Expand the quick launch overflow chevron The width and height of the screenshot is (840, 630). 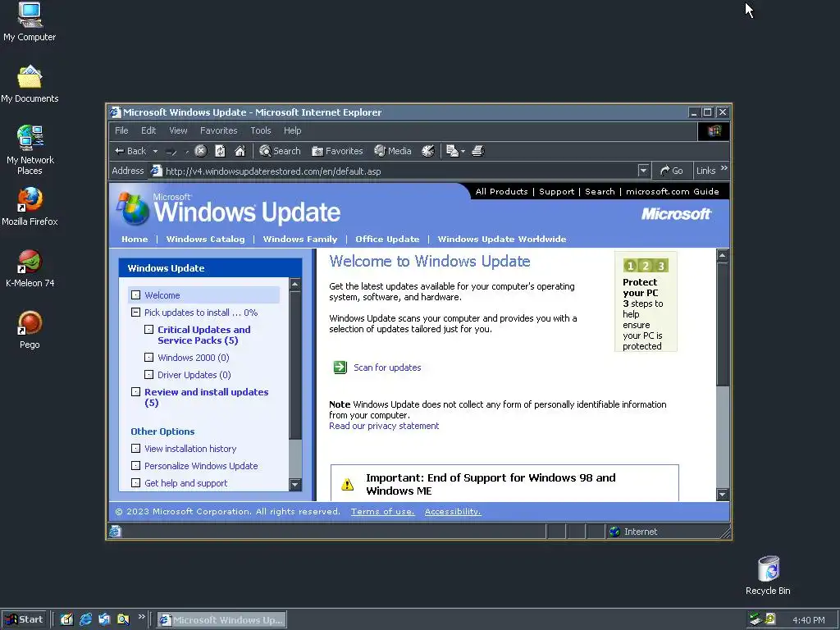click(141, 617)
